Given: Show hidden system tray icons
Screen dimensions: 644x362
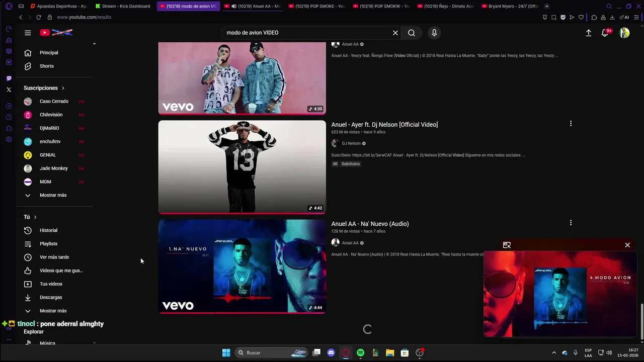Looking at the screenshot, I should pyautogui.click(x=554, y=353).
